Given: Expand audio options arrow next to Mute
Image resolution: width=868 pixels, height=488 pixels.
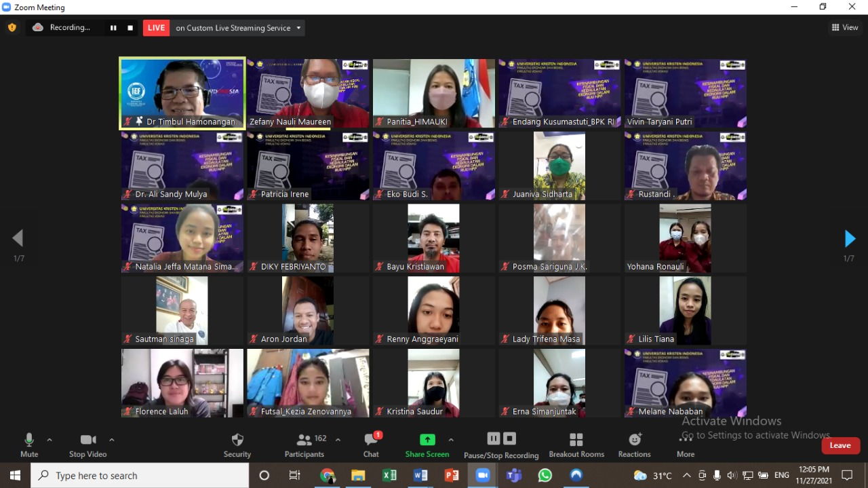Looking at the screenshot, I should point(50,440).
